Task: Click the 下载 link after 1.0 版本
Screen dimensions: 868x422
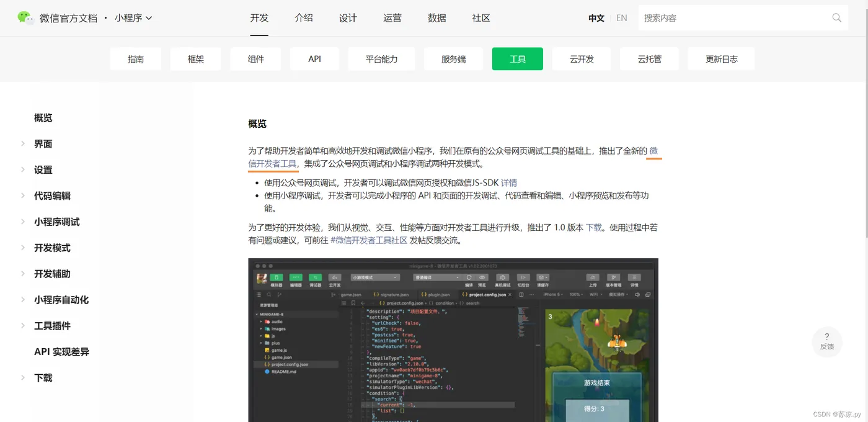Action: (x=594, y=227)
